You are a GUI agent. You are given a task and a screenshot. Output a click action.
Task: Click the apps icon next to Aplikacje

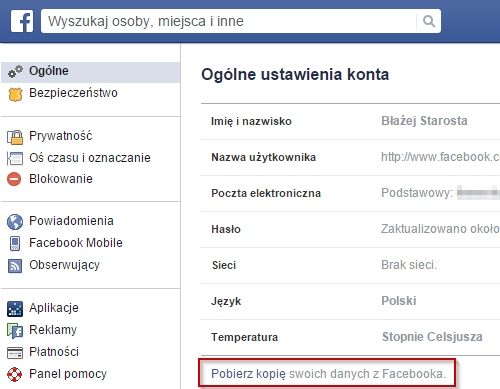(x=15, y=309)
